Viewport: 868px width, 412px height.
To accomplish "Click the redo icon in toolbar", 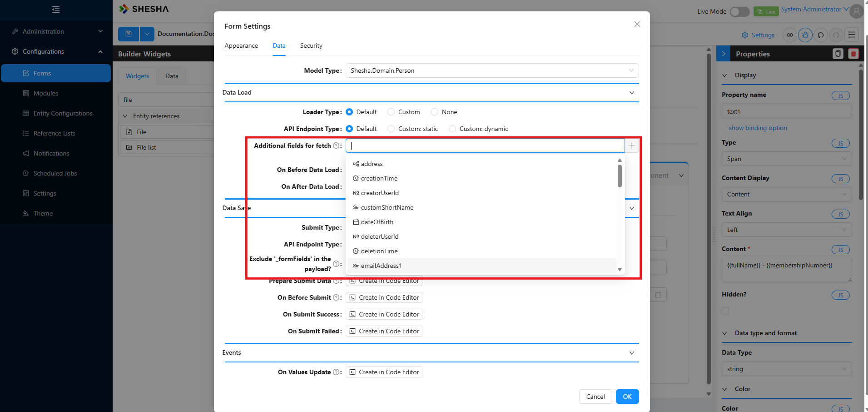I will point(836,35).
